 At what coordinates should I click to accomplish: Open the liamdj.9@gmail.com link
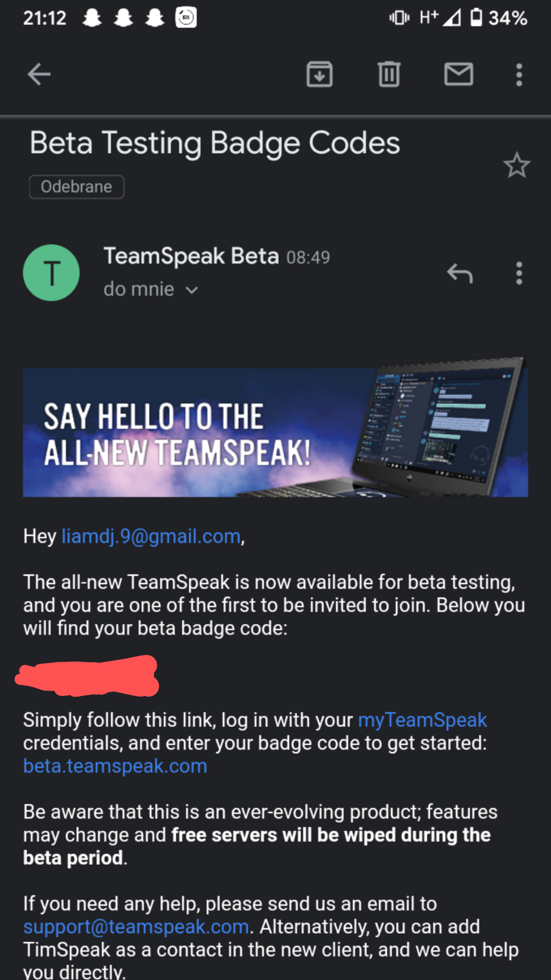point(151,536)
